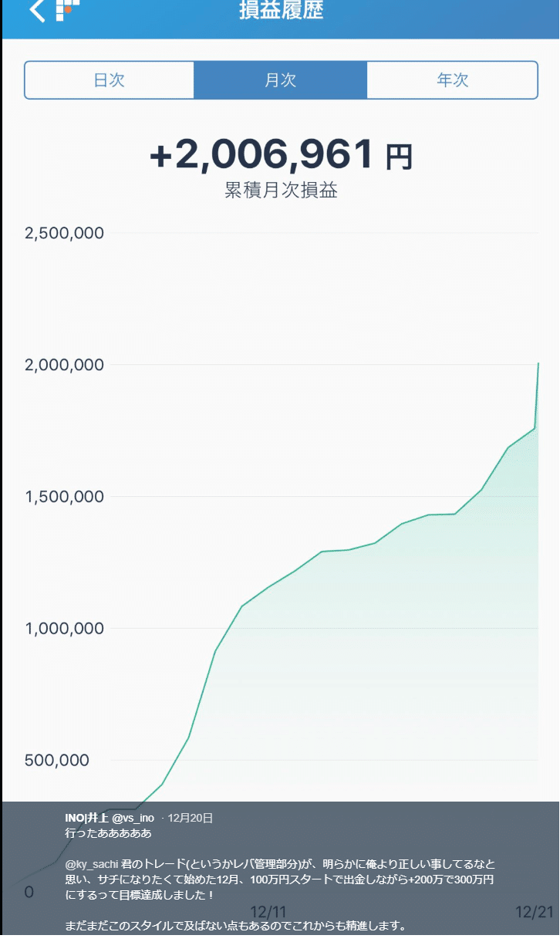Click the 12月20日 tweet date link
This screenshot has width=560, height=942.
(x=190, y=818)
